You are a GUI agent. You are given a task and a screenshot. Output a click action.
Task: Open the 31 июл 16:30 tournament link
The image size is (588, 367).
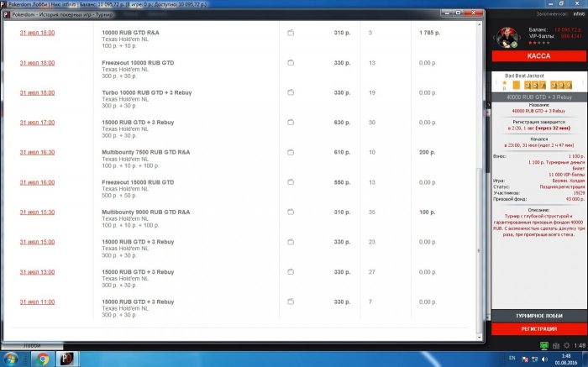pos(37,152)
